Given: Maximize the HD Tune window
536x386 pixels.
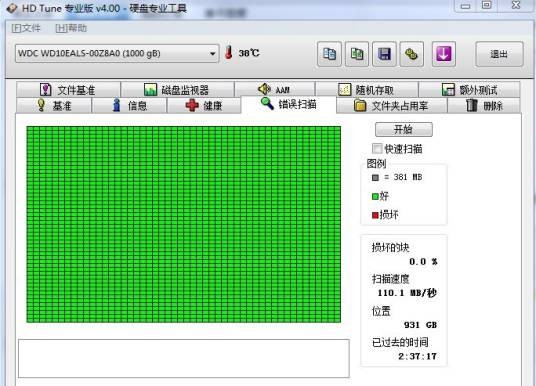Looking at the screenshot, I should click(487, 5).
